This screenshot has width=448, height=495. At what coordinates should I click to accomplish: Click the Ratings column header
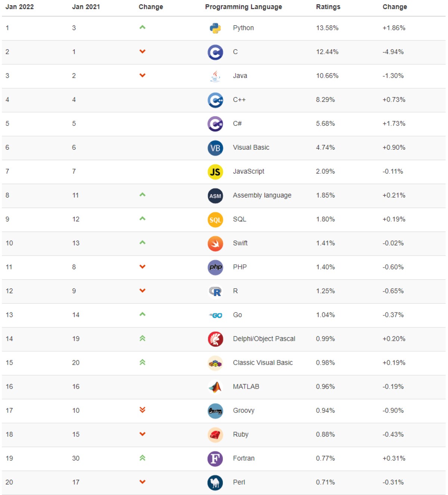(x=328, y=7)
